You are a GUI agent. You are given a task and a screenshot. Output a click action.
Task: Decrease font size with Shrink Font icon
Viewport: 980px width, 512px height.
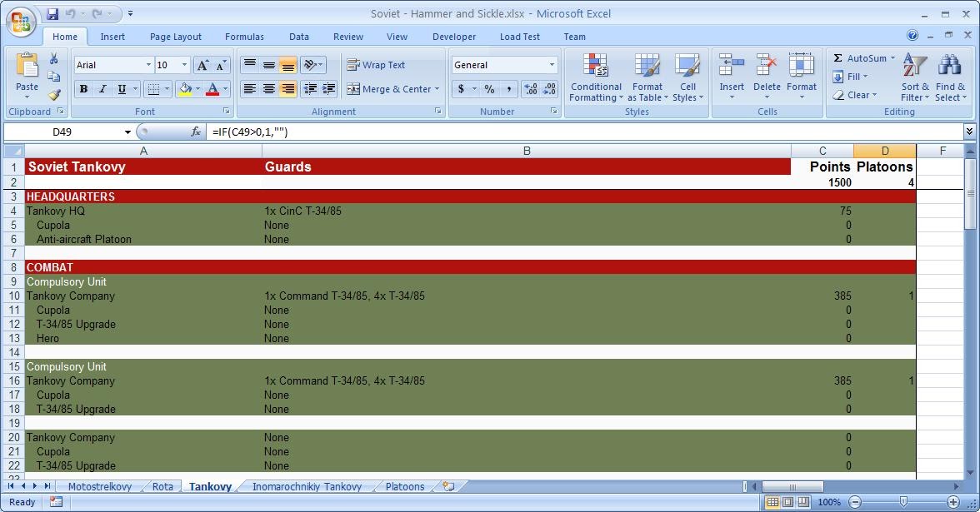(x=221, y=65)
